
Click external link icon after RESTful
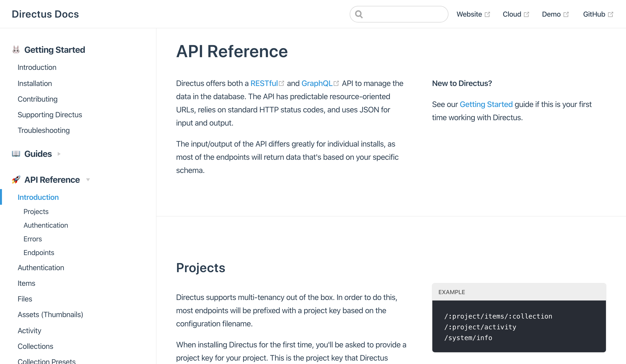tap(281, 83)
